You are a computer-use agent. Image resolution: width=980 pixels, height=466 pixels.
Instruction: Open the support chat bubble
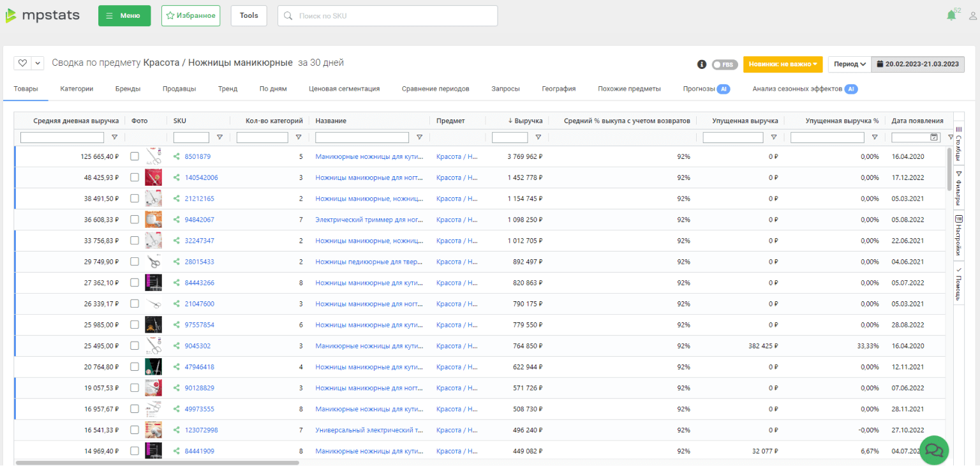934,450
